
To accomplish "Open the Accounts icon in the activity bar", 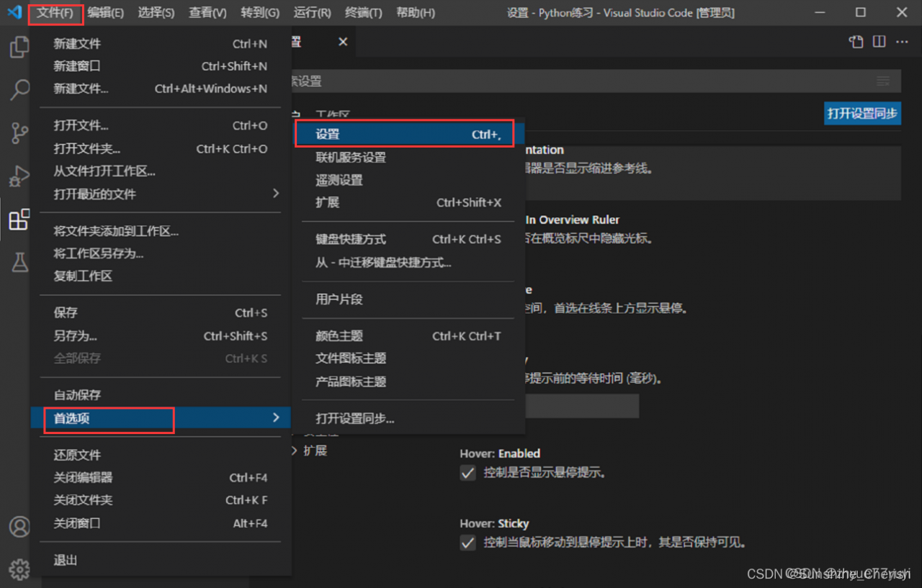I will (19, 526).
